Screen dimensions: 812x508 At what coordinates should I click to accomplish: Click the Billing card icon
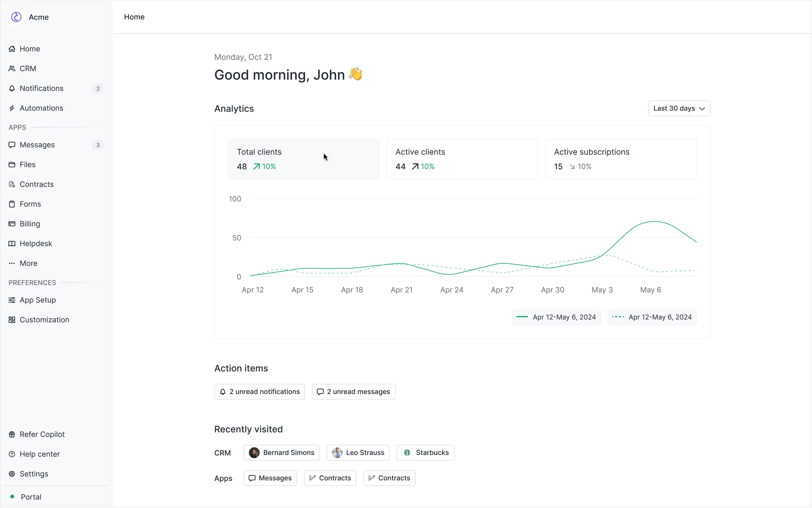12,224
